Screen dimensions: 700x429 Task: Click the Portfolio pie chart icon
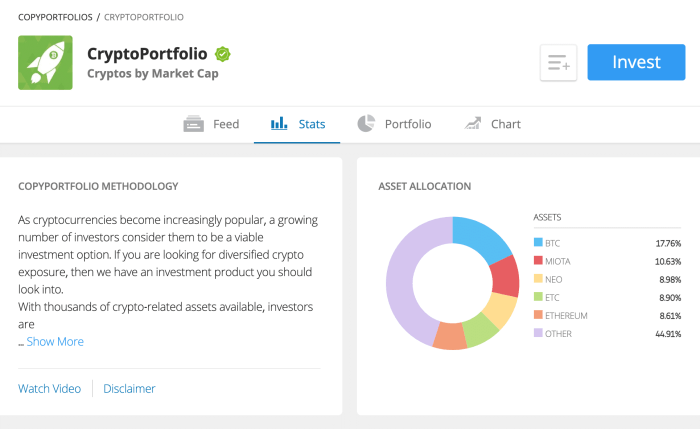point(366,124)
